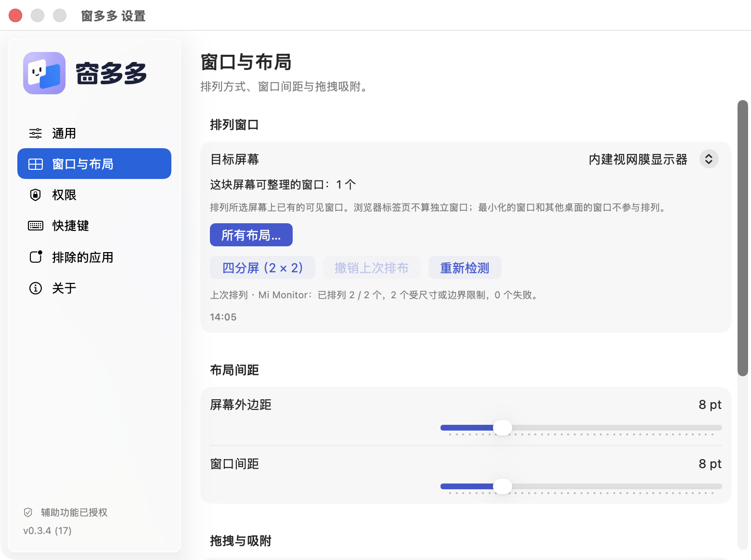Click the 排除的应用 icon in the sidebar
The width and height of the screenshot is (751, 560).
pyautogui.click(x=36, y=256)
